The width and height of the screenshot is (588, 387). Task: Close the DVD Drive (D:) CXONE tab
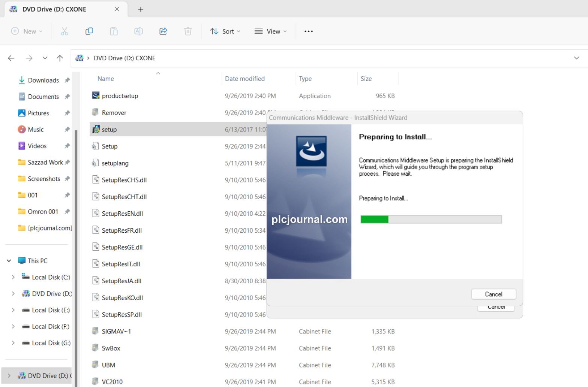[117, 9]
